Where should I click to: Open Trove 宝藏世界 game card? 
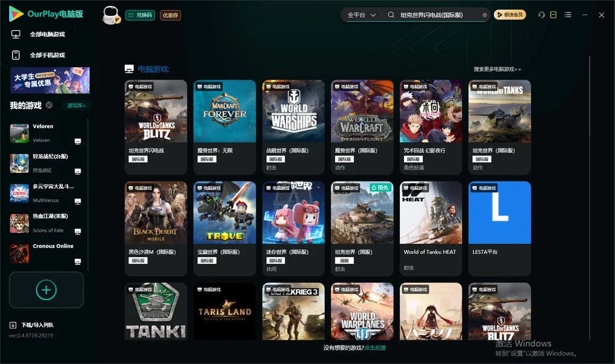[x=224, y=229]
